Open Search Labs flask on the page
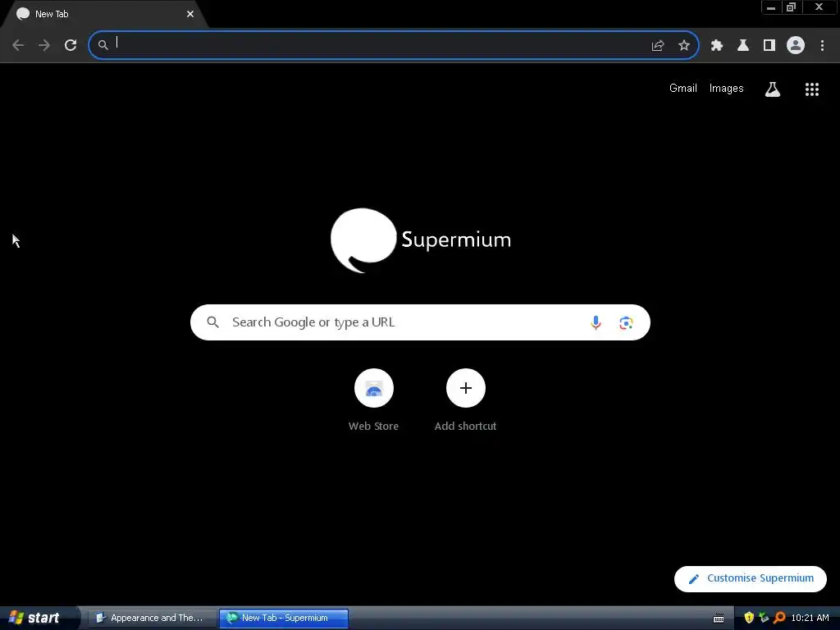Screen dimensions: 840x630 tap(772, 89)
